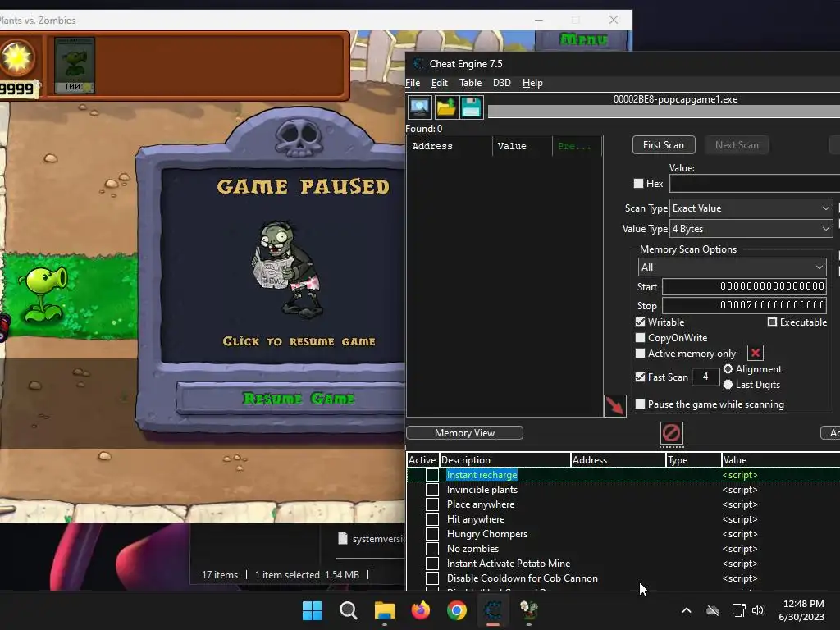Click the floppy disk save table icon

click(x=472, y=107)
